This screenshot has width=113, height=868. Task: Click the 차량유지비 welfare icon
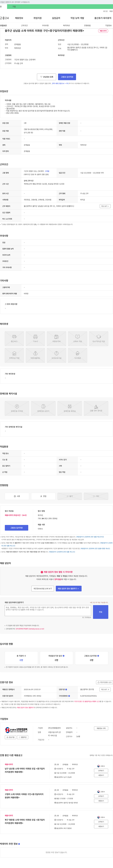tap(56, 339)
